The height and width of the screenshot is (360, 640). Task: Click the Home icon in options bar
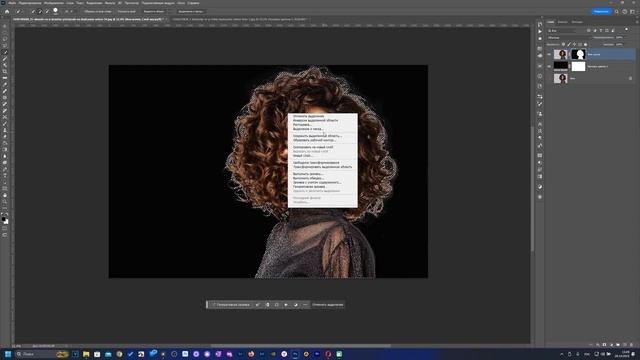[7, 11]
